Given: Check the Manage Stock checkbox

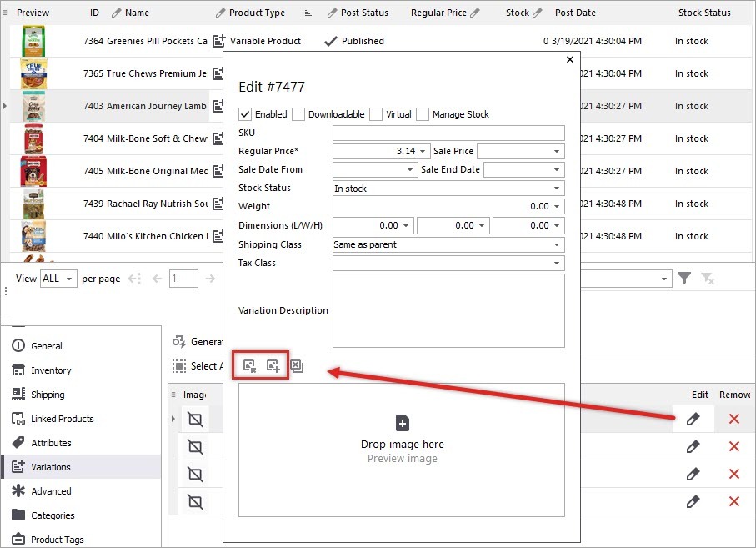Looking at the screenshot, I should 423,114.
